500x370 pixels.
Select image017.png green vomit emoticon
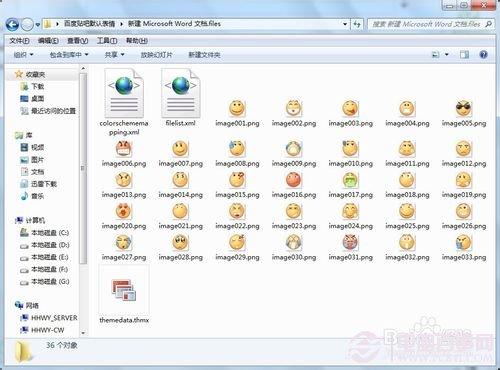[x=350, y=180]
